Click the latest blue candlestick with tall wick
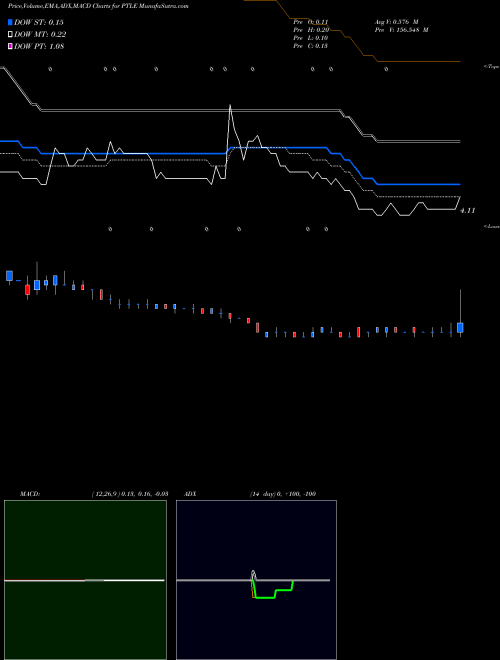Viewport: 500px width, 660px height. point(460,327)
